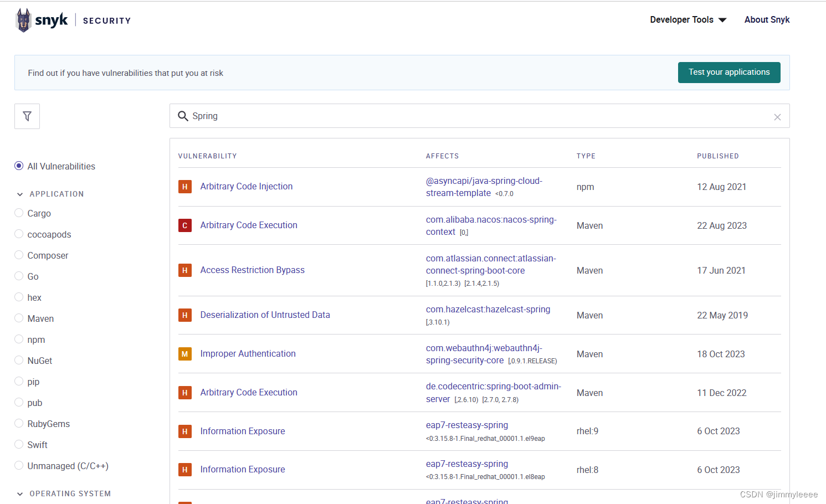Clear the Spring search with X icon
Screen dimensions: 826x504
click(777, 117)
